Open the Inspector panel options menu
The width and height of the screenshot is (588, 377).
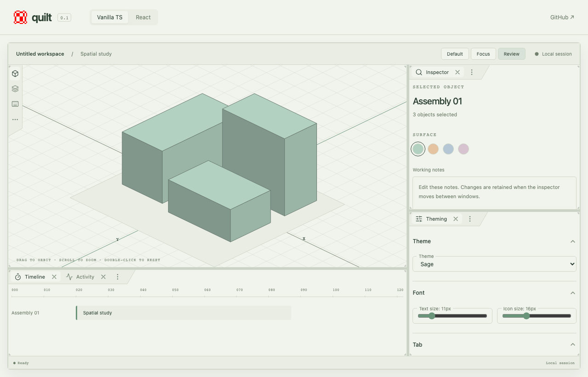click(x=472, y=72)
